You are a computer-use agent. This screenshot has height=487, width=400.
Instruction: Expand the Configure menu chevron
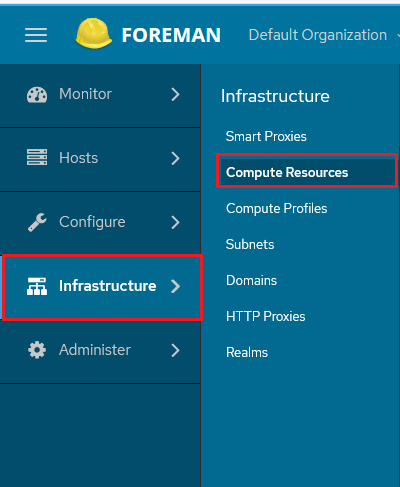[175, 222]
